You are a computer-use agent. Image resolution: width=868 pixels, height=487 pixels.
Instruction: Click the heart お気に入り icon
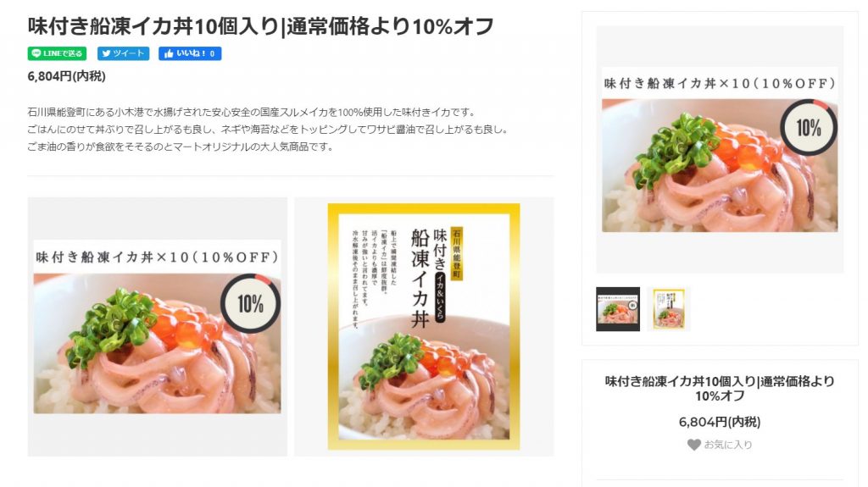[693, 445]
